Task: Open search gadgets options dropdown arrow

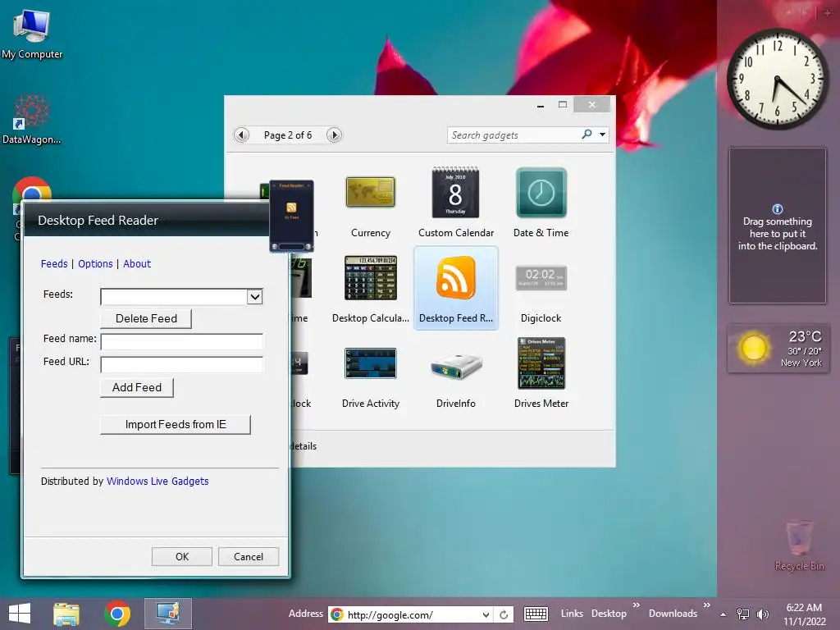Action: click(603, 135)
